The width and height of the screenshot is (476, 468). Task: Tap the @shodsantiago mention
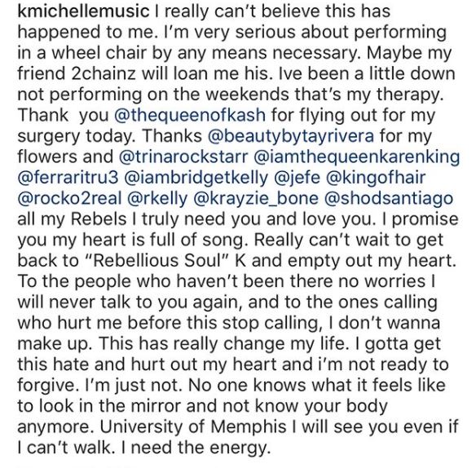389,198
